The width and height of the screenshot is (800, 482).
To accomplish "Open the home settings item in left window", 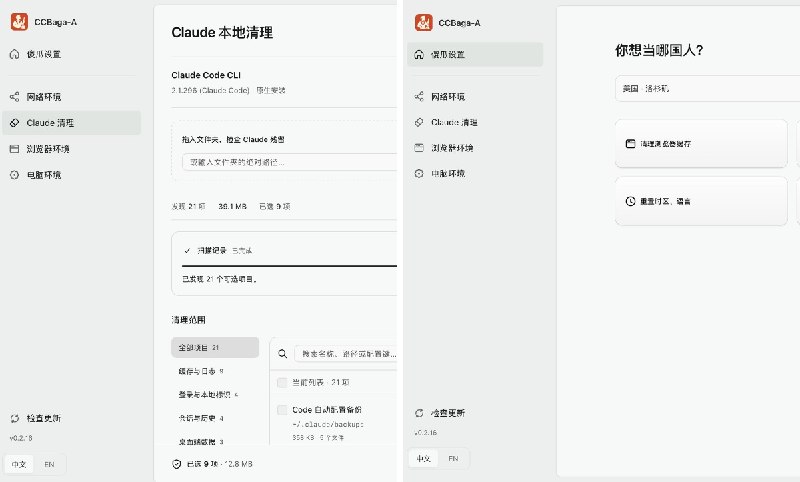I will [x=71, y=54].
